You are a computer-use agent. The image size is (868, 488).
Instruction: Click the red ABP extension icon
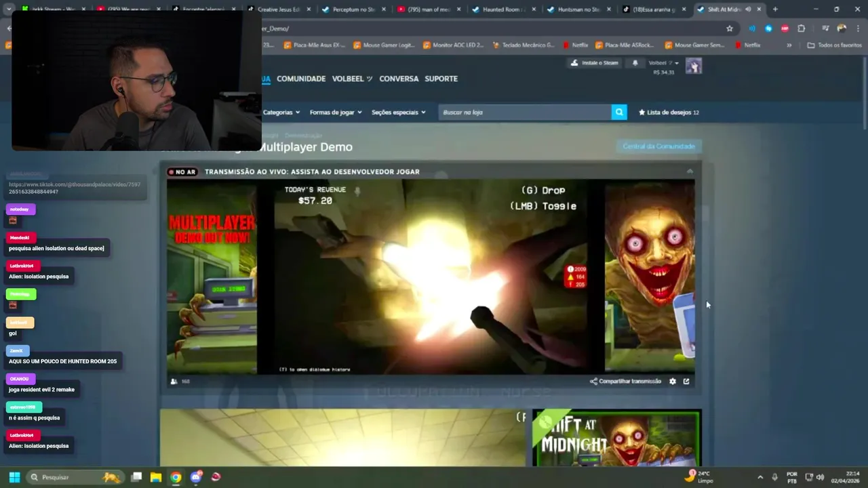tap(785, 28)
